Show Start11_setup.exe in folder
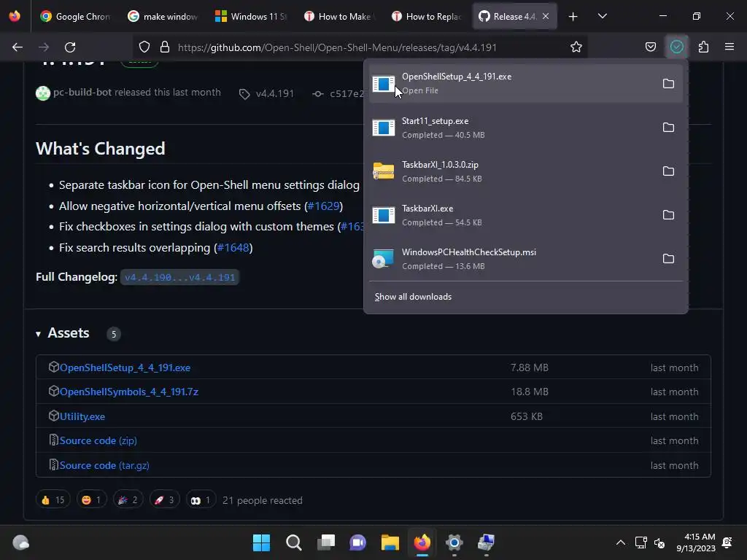Viewport: 747px width, 560px height. (668, 128)
